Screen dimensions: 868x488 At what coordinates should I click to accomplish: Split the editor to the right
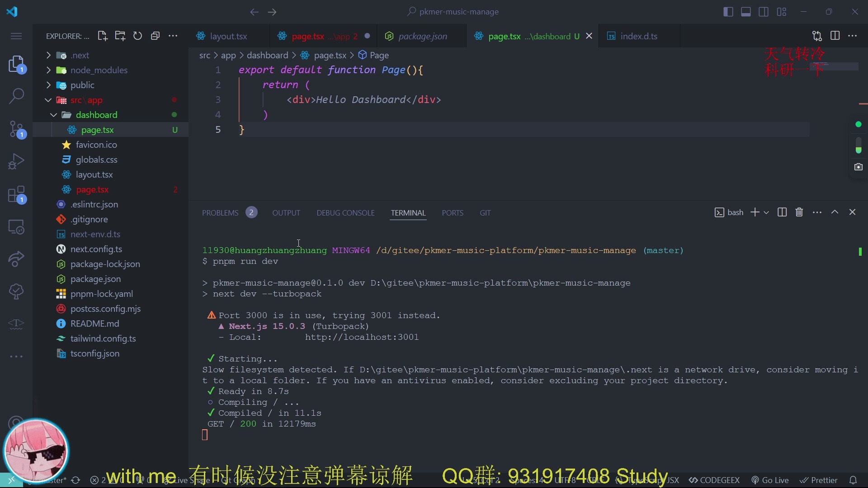pos(835,36)
